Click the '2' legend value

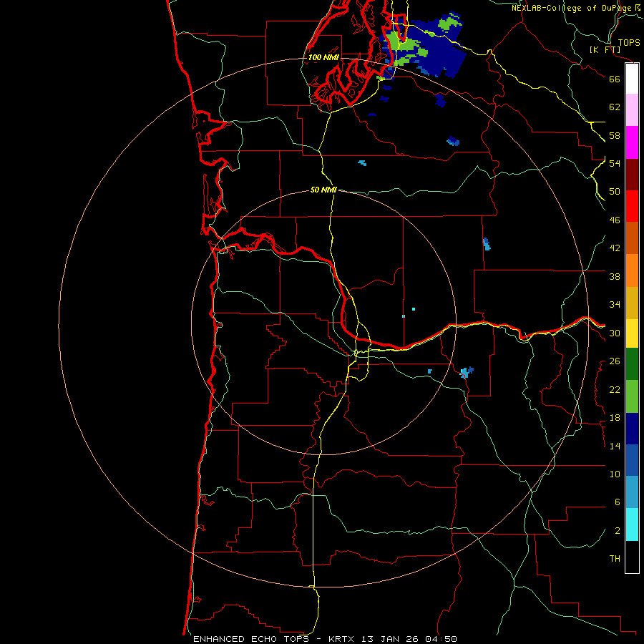tap(617, 531)
